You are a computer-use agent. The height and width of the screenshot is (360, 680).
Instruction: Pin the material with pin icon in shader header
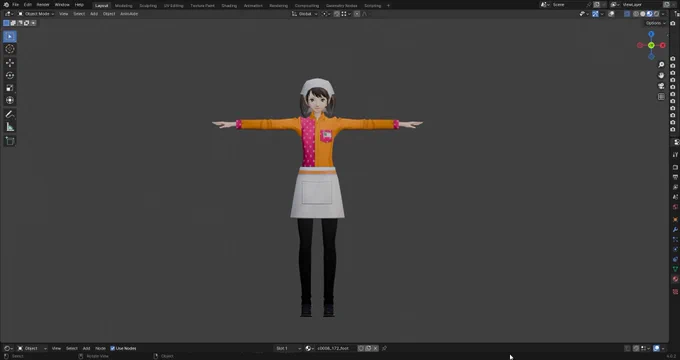coord(384,348)
